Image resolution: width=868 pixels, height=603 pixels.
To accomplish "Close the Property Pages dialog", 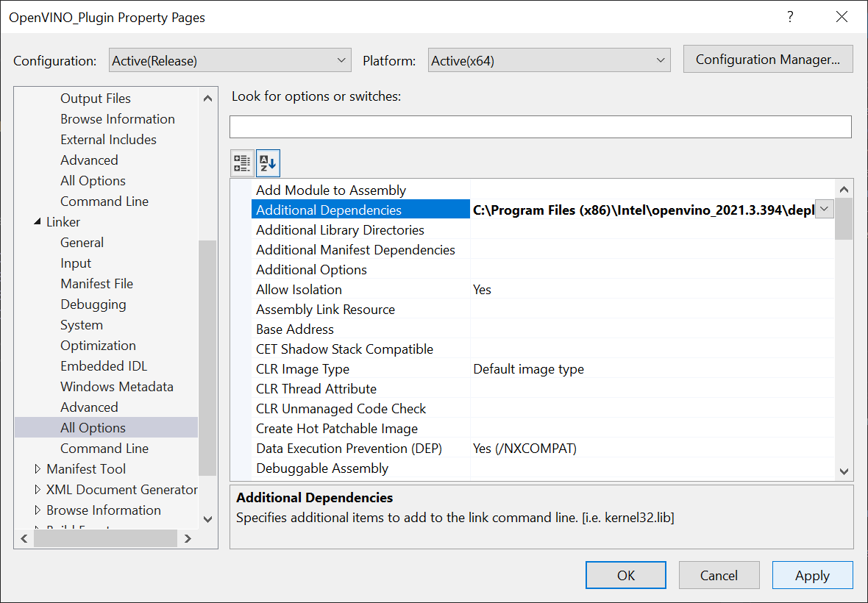I will [x=842, y=17].
